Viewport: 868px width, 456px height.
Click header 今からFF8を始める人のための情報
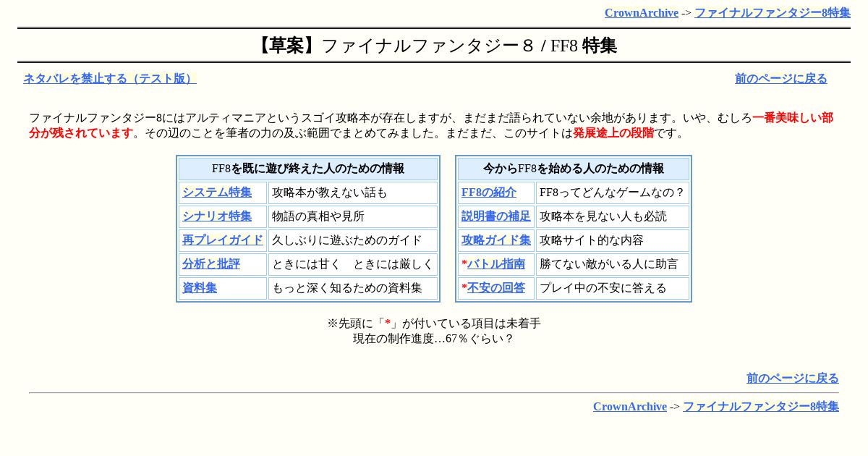point(574,169)
